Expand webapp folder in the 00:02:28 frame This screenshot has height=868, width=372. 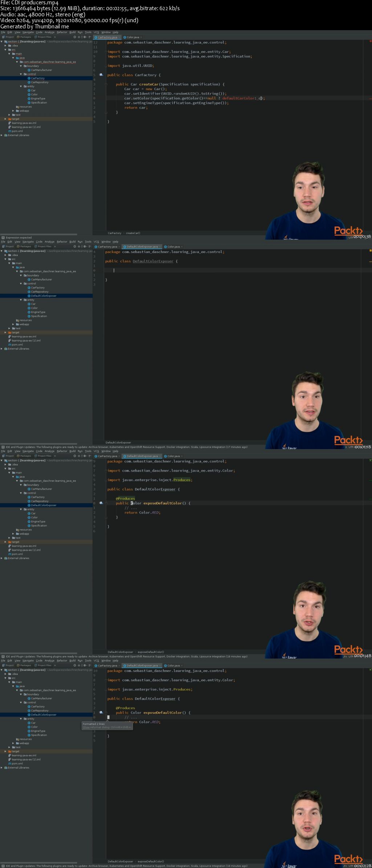click(13, 743)
